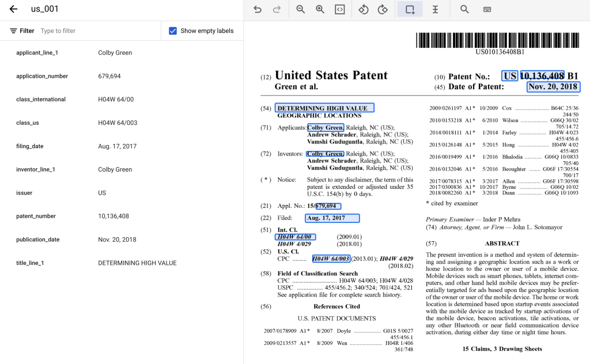
Task: Open search with the magnifier icon
Action: 464,9
